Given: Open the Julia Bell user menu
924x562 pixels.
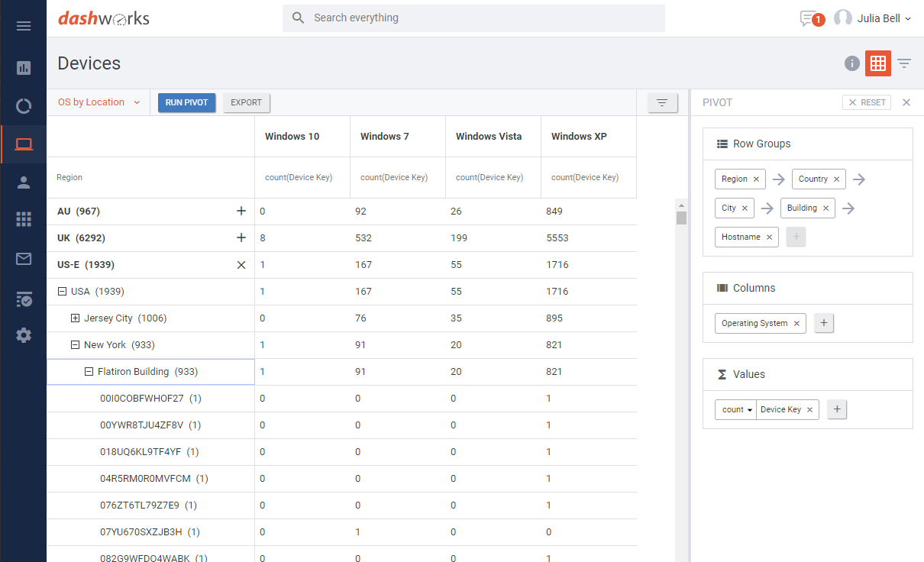Looking at the screenshot, I should 883,18.
